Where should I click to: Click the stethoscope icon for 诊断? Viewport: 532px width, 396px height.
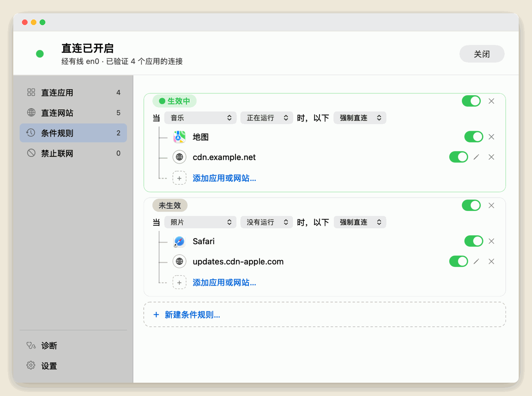(31, 345)
